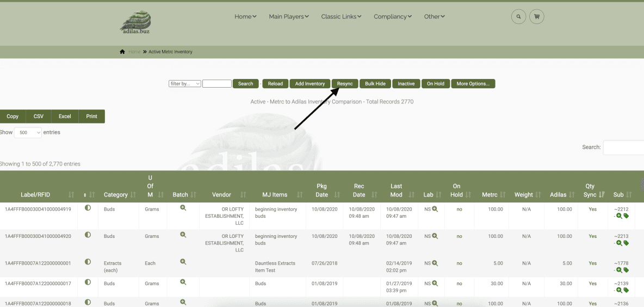Open the shopping cart icon
Screen dimensions: 644x307
tap(536, 17)
